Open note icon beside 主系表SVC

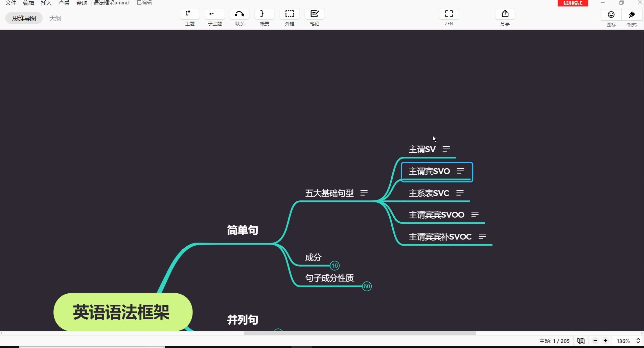460,193
